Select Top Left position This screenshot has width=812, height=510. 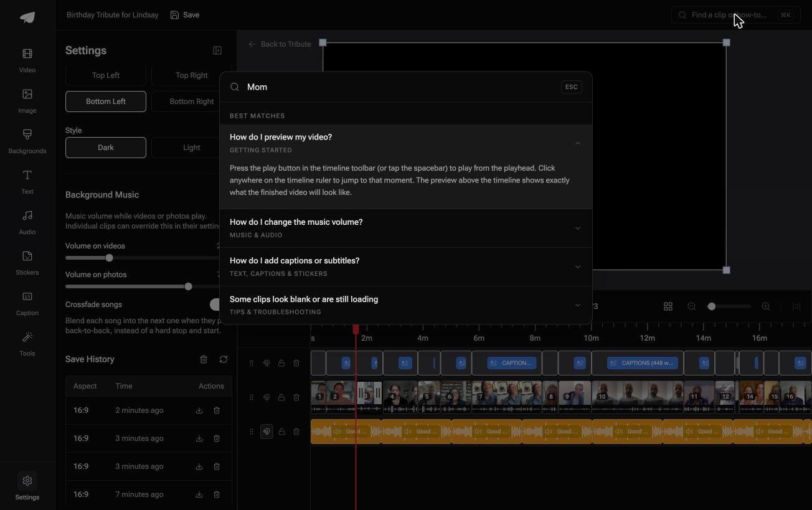(x=106, y=75)
